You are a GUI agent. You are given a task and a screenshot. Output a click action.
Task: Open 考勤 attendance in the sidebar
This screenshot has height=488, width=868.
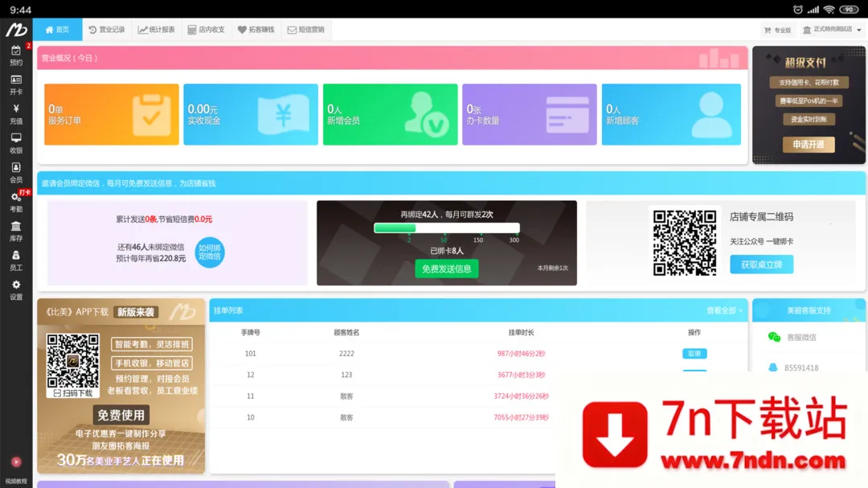16,201
